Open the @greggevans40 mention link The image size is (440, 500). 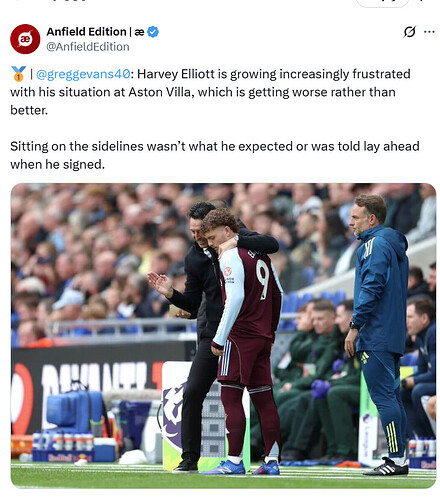(83, 74)
